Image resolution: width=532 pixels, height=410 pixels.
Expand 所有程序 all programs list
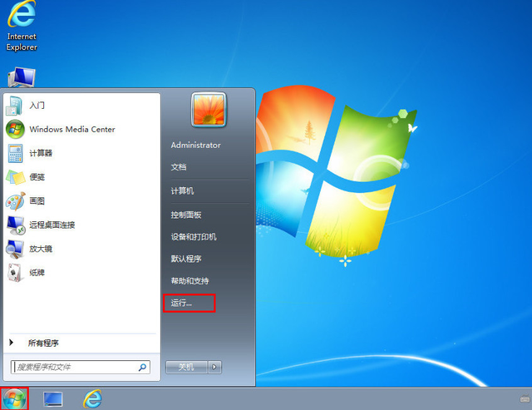pyautogui.click(x=43, y=343)
